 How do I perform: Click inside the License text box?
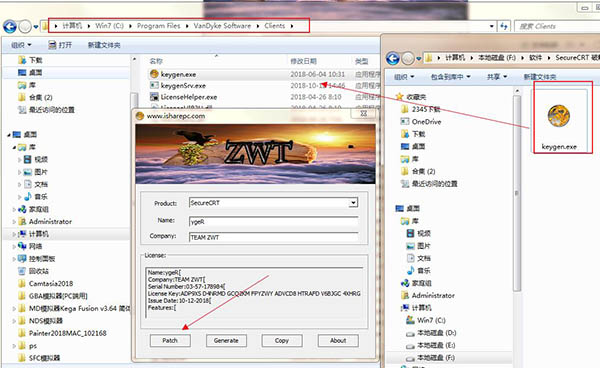254,293
